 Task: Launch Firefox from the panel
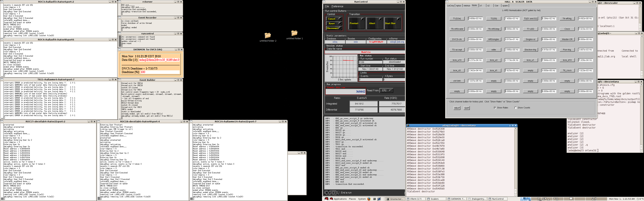click(x=369, y=199)
